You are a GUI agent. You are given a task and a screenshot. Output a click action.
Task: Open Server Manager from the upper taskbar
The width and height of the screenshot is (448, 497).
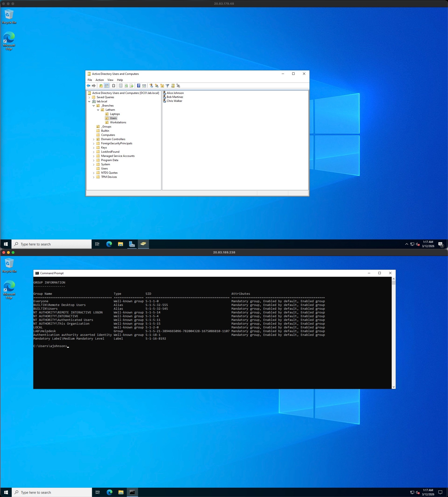[132, 244]
